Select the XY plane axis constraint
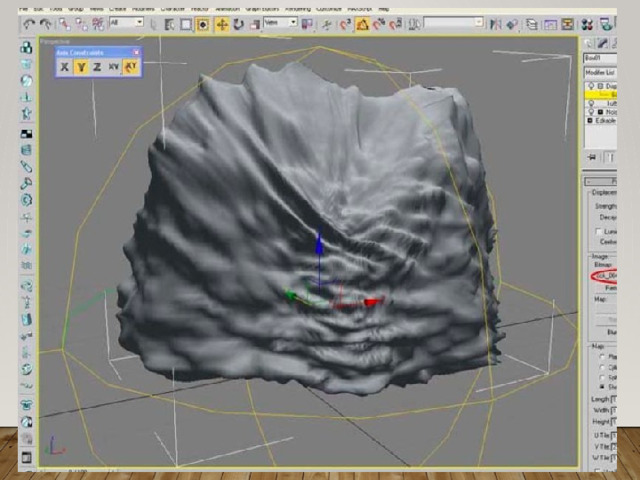The height and width of the screenshot is (480, 640). [x=113, y=67]
